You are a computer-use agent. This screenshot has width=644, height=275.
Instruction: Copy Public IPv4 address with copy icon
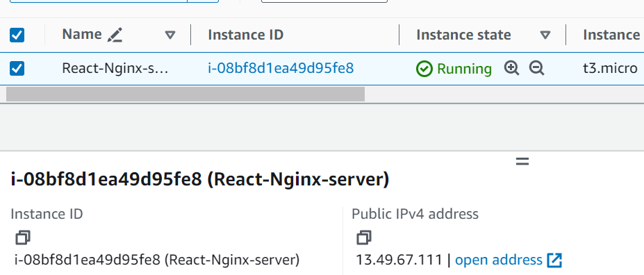[364, 237]
